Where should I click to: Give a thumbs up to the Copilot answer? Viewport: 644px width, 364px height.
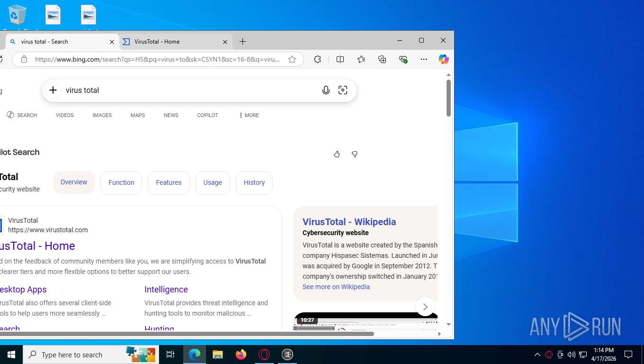pos(337,154)
